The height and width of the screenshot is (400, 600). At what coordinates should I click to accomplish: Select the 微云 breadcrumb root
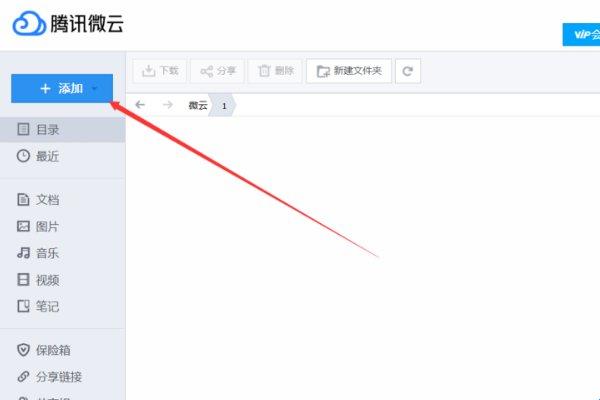(198, 105)
